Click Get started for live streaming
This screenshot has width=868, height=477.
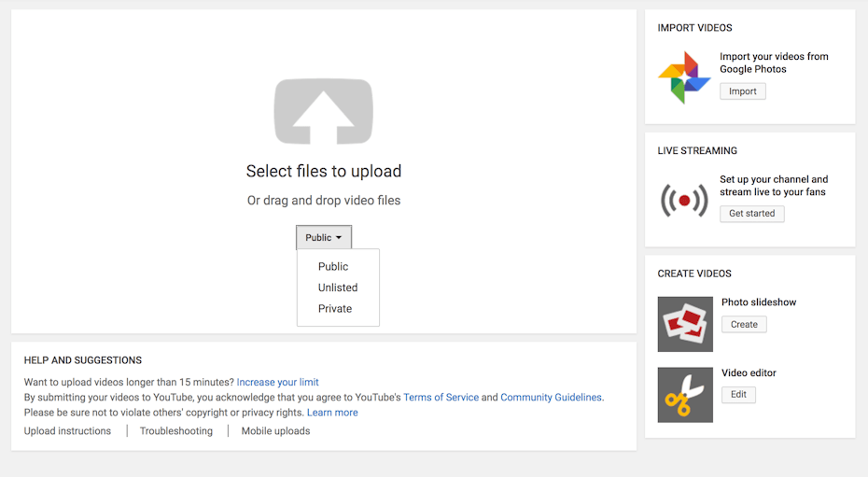[751, 214]
